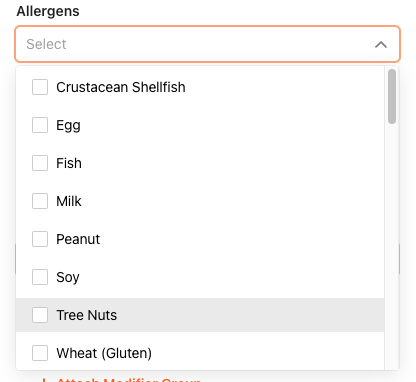The width and height of the screenshot is (416, 382).
Task: Tick the highlighted Tree Nuts checkbox
Action: [x=40, y=315]
